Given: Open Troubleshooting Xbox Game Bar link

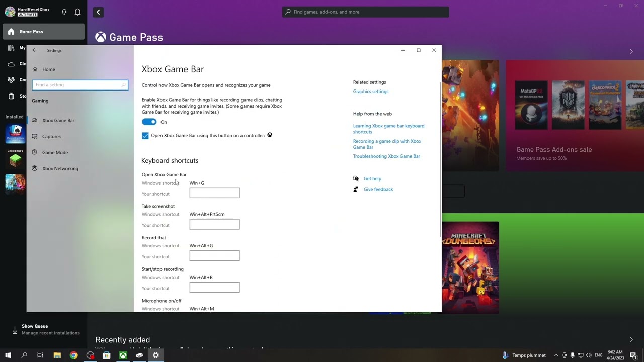Looking at the screenshot, I should [386, 156].
